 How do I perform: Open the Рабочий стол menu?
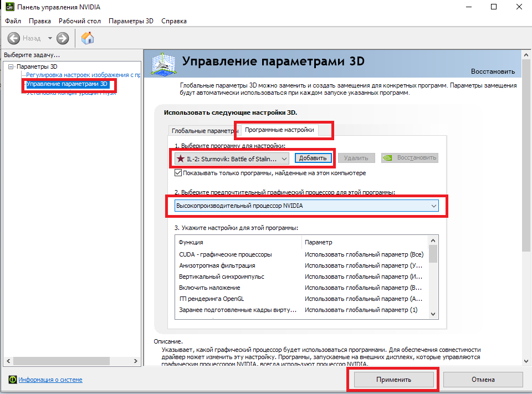coord(80,21)
